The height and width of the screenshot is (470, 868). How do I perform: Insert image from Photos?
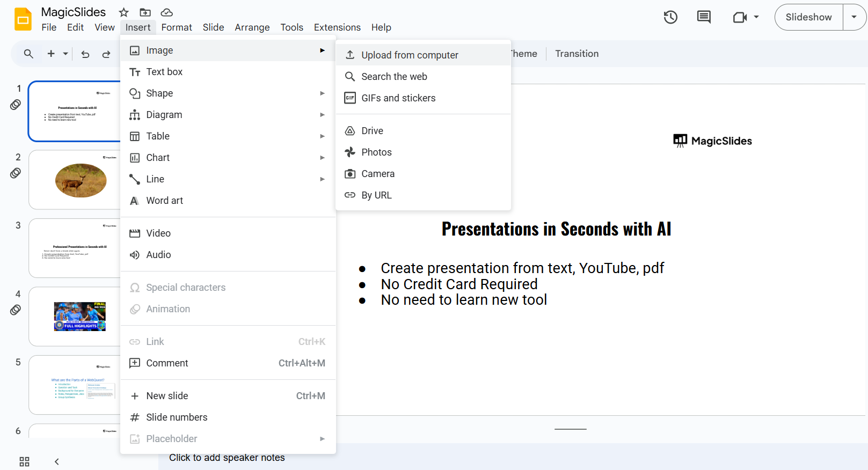(x=423, y=152)
